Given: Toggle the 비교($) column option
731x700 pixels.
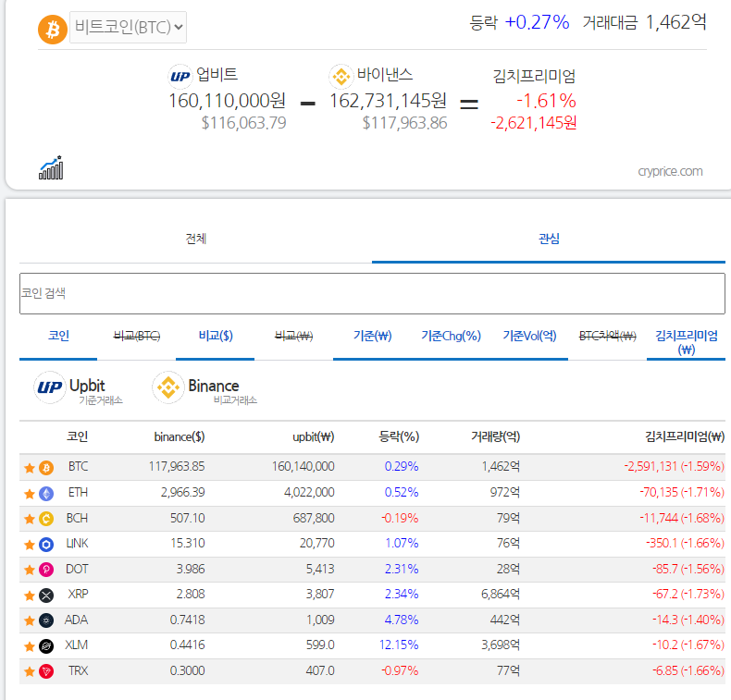Looking at the screenshot, I should [216, 337].
